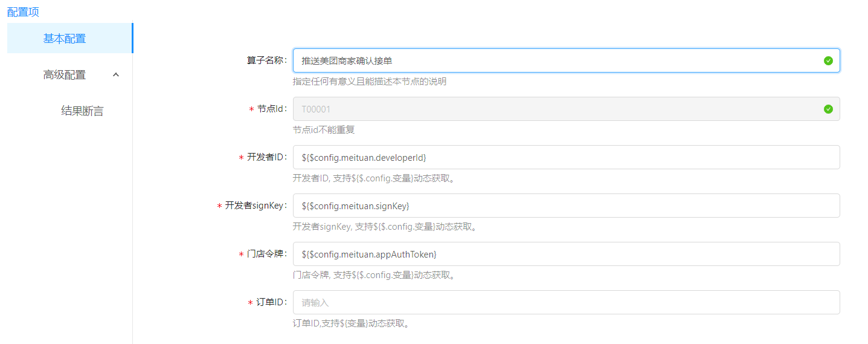This screenshot has height=344, width=868.
Task: Click the disabled 节点Id field
Action: coord(556,109)
